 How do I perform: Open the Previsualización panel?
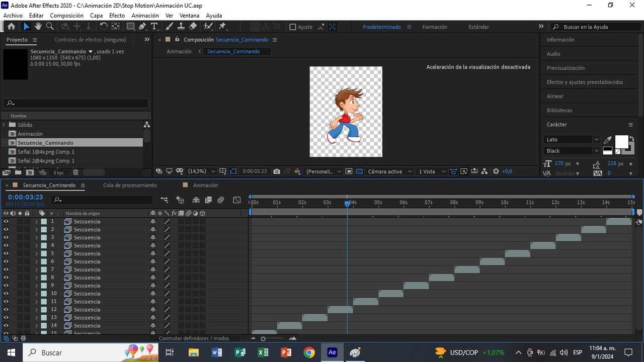tap(566, 68)
